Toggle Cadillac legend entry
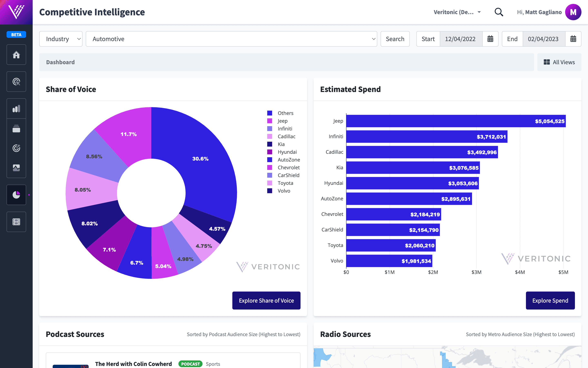This screenshot has width=588, height=368. [x=281, y=136]
